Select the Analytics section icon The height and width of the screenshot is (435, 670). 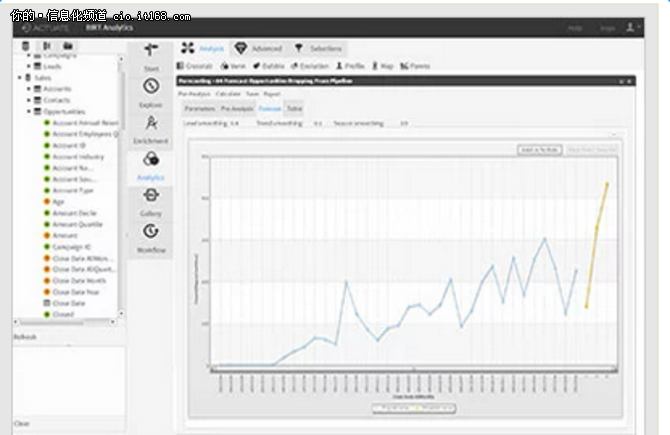(151, 159)
